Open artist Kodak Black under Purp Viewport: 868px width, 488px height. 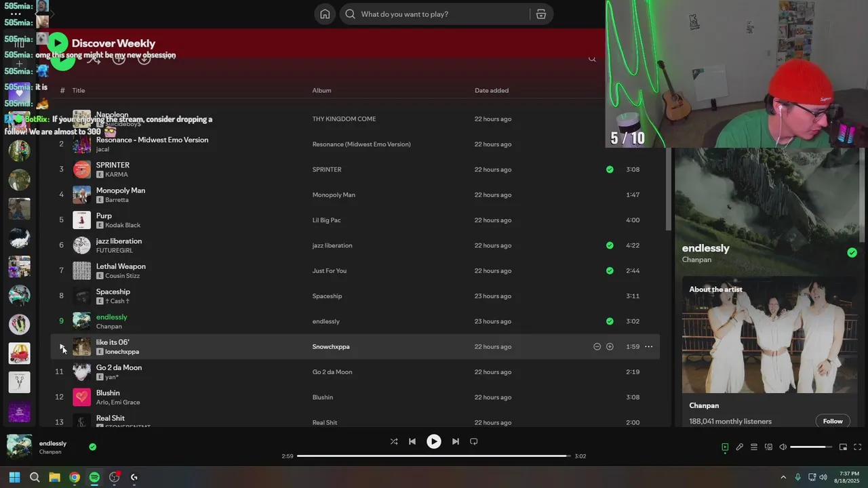(123, 225)
